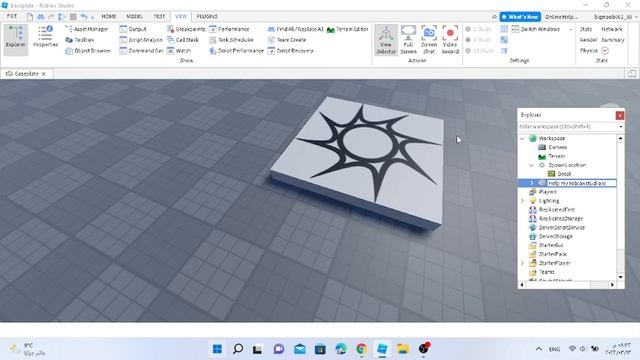The height and width of the screenshot is (360, 640).
Task: Switch to the PLUGINS ribbon tab
Action: tap(207, 16)
